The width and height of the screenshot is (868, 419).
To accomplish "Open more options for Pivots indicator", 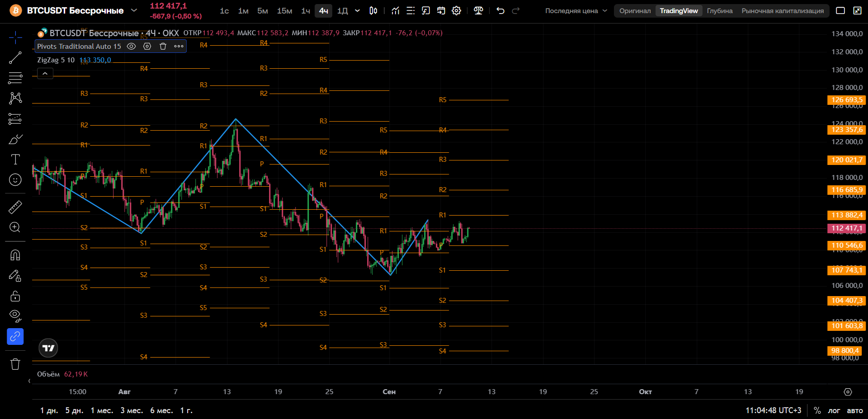I will (179, 46).
